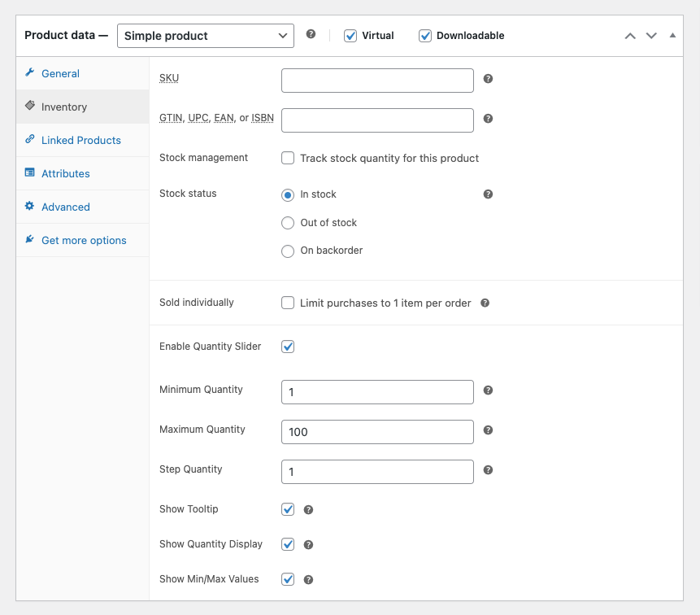Click the help icon next to SKU field
Image resolution: width=700 pixels, height=615 pixels.
tap(488, 79)
